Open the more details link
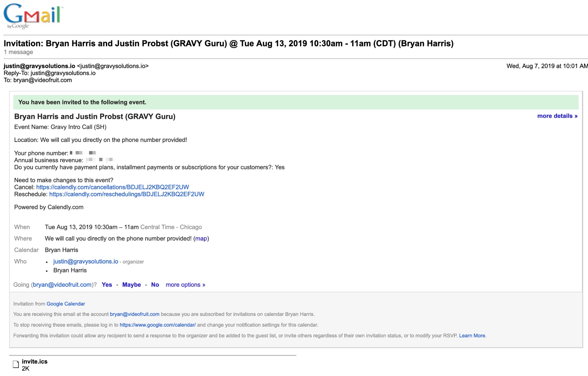This screenshot has width=588, height=376. (x=557, y=116)
